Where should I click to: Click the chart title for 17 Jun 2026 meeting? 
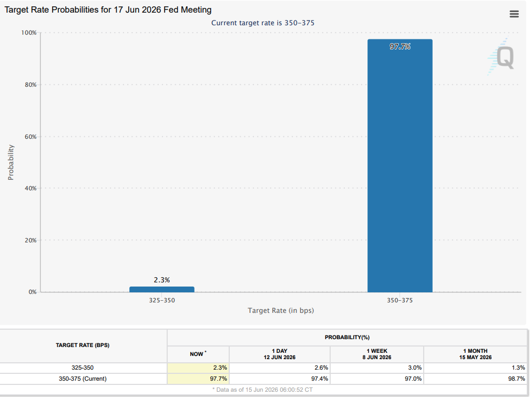pos(108,10)
